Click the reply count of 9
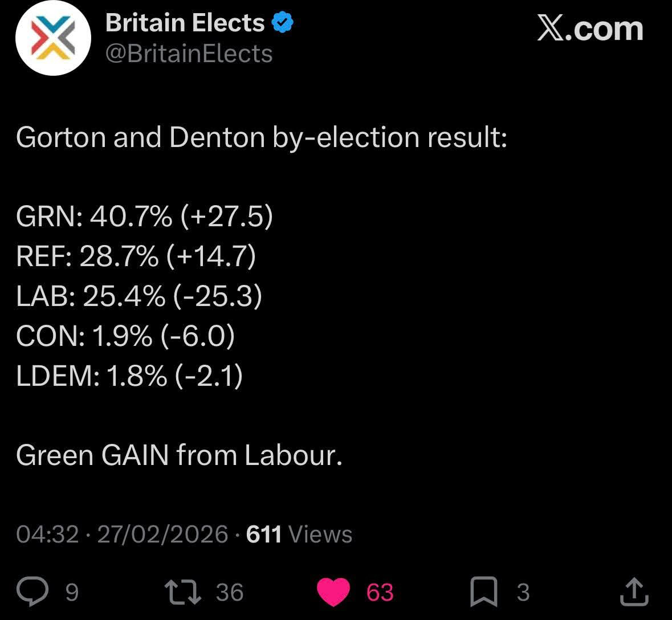The image size is (672, 620). [72, 593]
